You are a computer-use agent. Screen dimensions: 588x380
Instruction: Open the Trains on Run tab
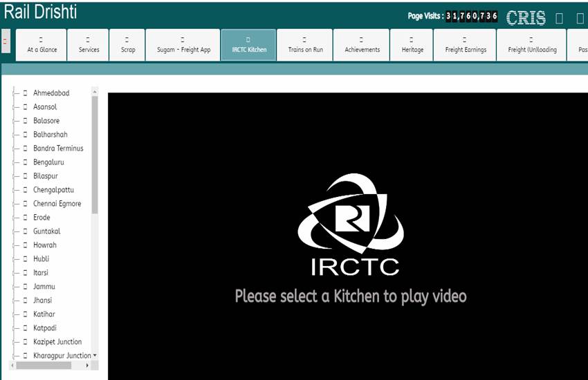click(x=305, y=46)
